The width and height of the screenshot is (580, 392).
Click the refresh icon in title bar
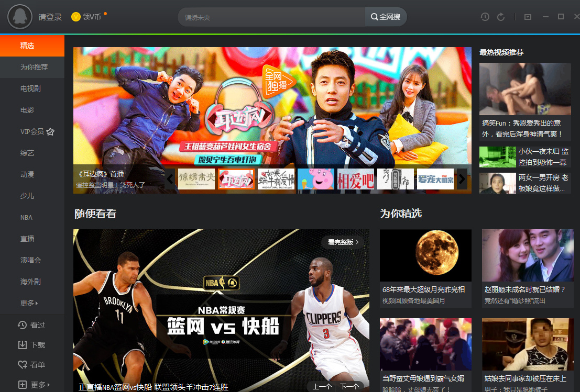(x=501, y=17)
